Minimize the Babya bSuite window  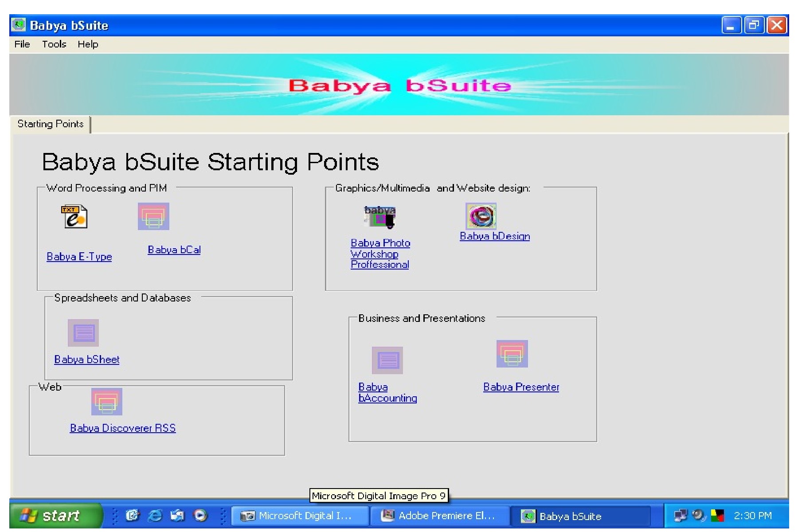pyautogui.click(x=731, y=25)
